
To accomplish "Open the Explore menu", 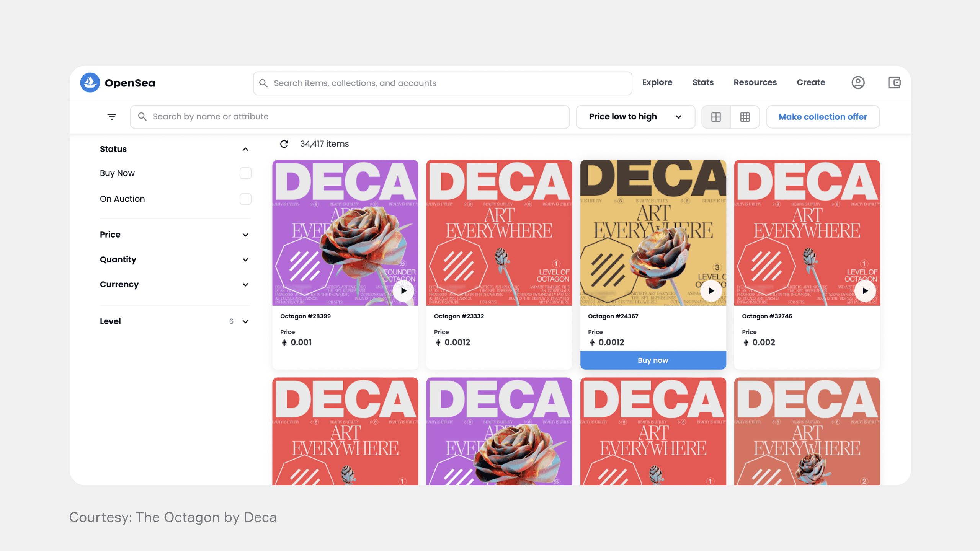I will [657, 83].
